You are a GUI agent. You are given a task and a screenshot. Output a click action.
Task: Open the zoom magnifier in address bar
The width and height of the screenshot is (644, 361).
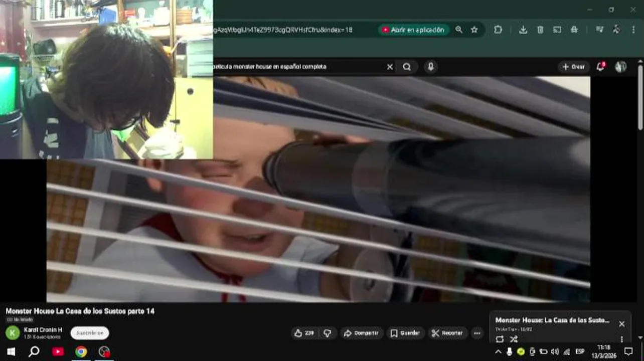pos(458,30)
